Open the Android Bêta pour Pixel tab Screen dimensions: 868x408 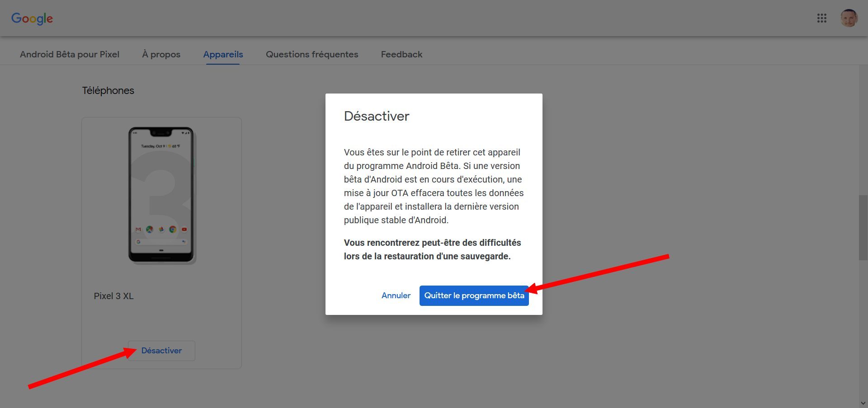point(70,54)
